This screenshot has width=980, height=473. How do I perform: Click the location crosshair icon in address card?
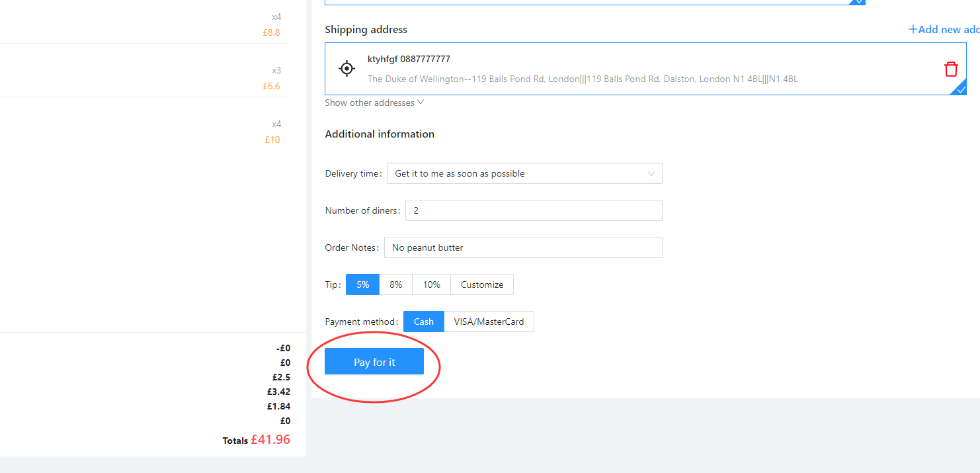tap(347, 68)
